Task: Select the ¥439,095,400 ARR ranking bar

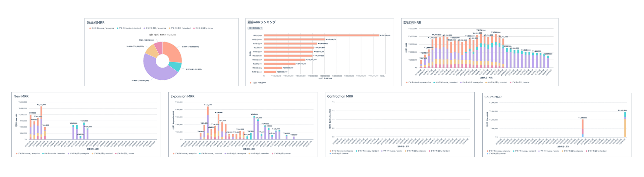Action: [291, 43]
